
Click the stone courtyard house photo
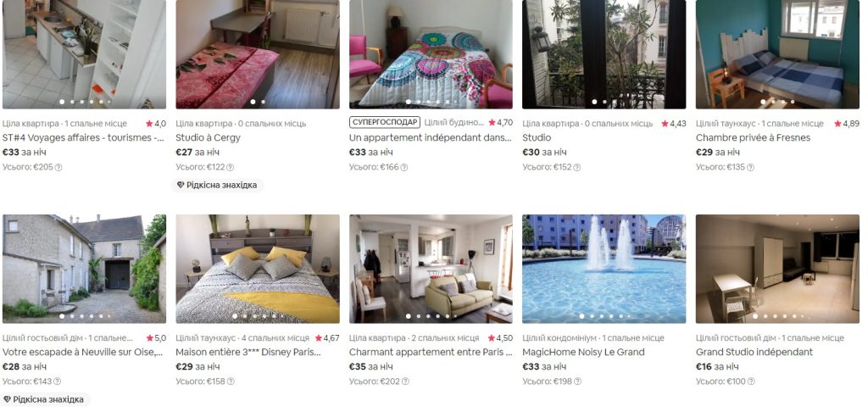(x=84, y=269)
